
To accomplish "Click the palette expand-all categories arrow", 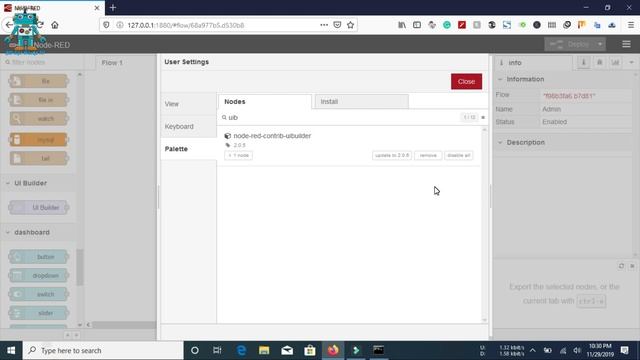I will point(76,335).
